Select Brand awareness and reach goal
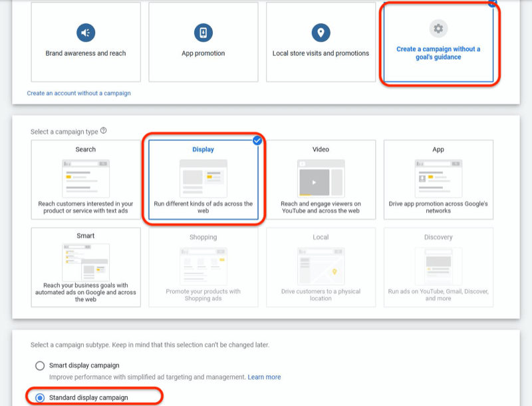 click(86, 42)
